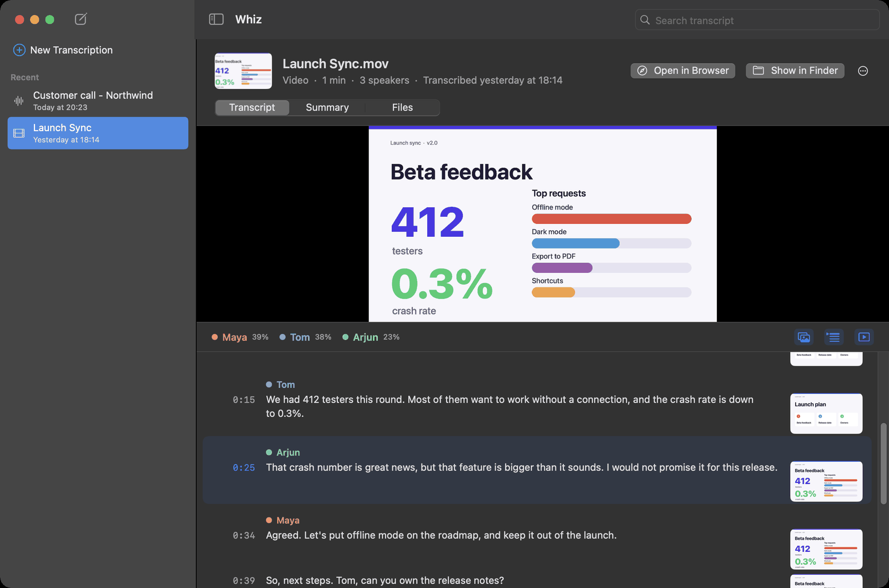This screenshot has height=588, width=889.
Task: Jump to the 0:34 timestamp
Action: (x=244, y=535)
